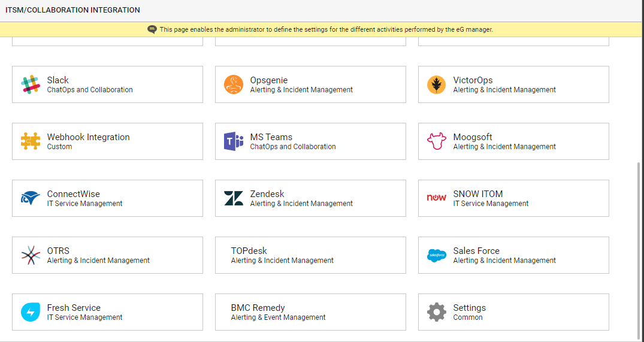Image resolution: width=644 pixels, height=342 pixels.
Task: Click 'Common' under Settings
Action: tap(468, 317)
